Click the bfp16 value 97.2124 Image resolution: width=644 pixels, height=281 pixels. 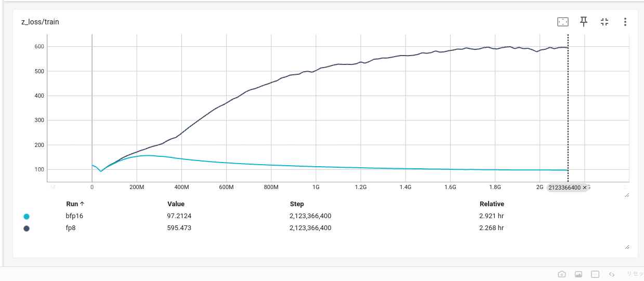179,216
